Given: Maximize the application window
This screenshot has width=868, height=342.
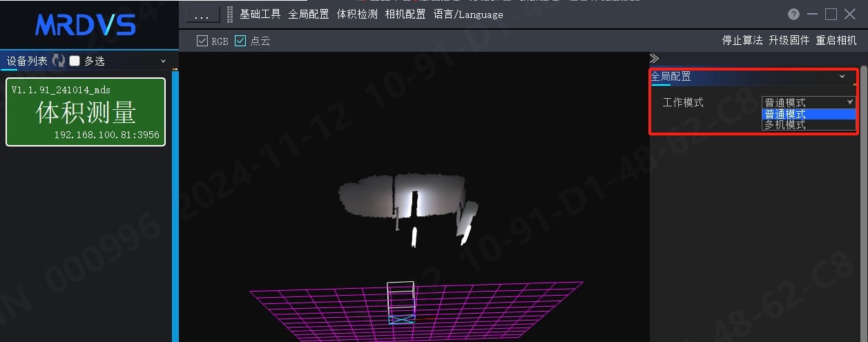Looking at the screenshot, I should click(x=831, y=14).
